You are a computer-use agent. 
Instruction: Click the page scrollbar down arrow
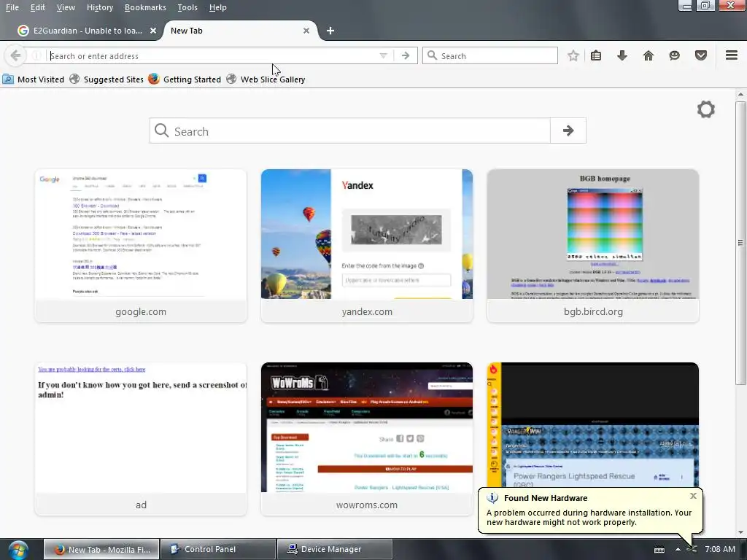(740, 532)
